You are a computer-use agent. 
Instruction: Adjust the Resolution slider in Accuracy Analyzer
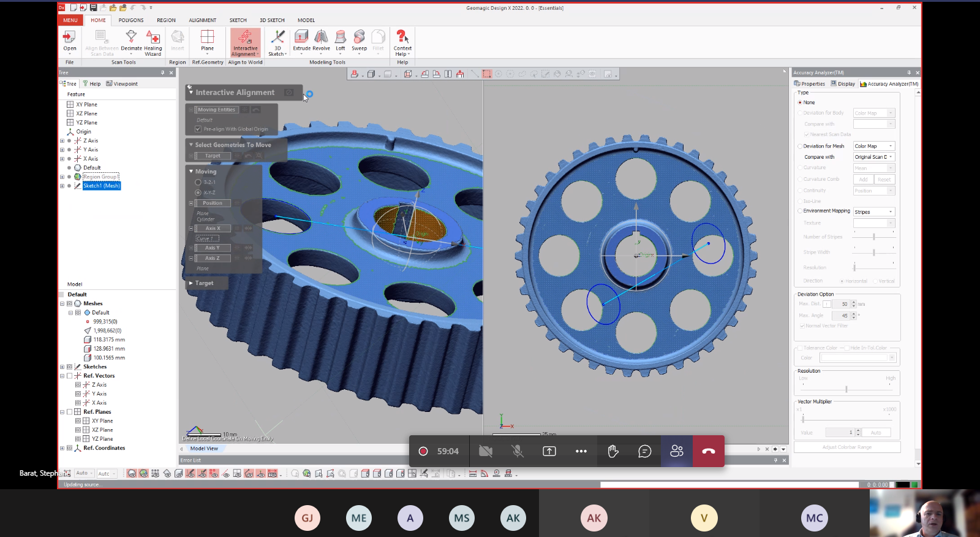(x=846, y=389)
